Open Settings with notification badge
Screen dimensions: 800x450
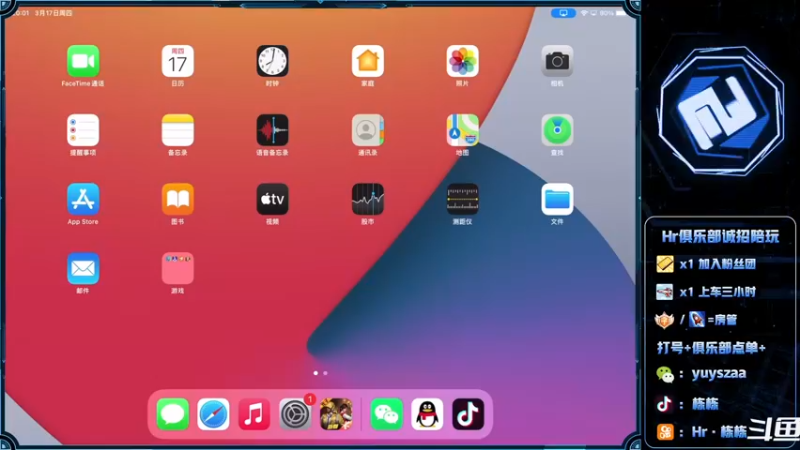[295, 414]
